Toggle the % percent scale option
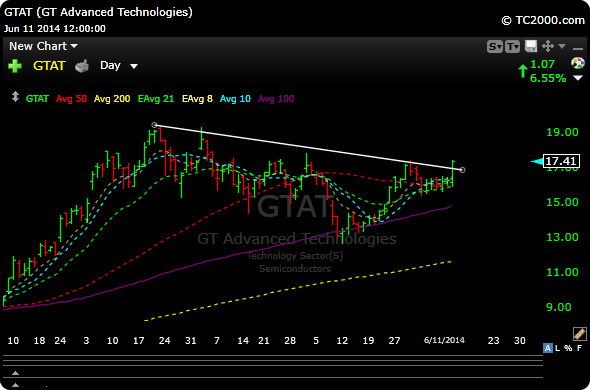 pyautogui.click(x=569, y=348)
